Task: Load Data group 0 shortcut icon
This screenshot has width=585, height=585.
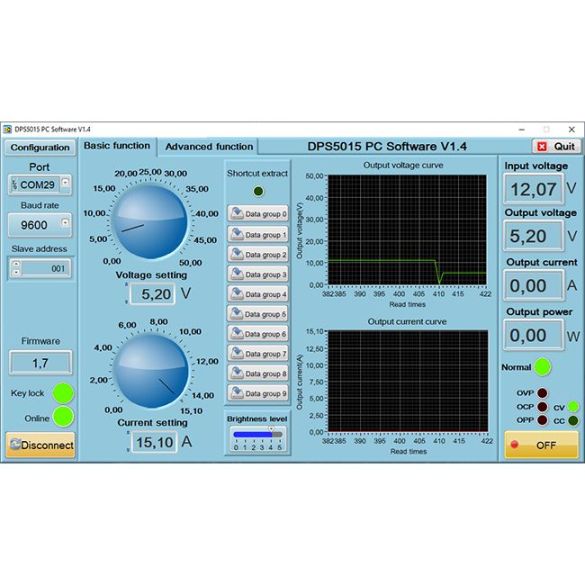Action: 237,213
